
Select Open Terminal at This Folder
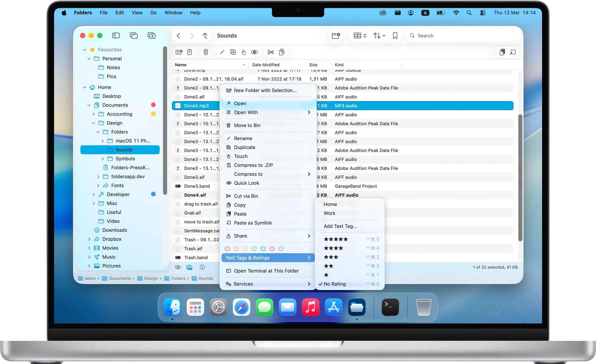pos(268,271)
